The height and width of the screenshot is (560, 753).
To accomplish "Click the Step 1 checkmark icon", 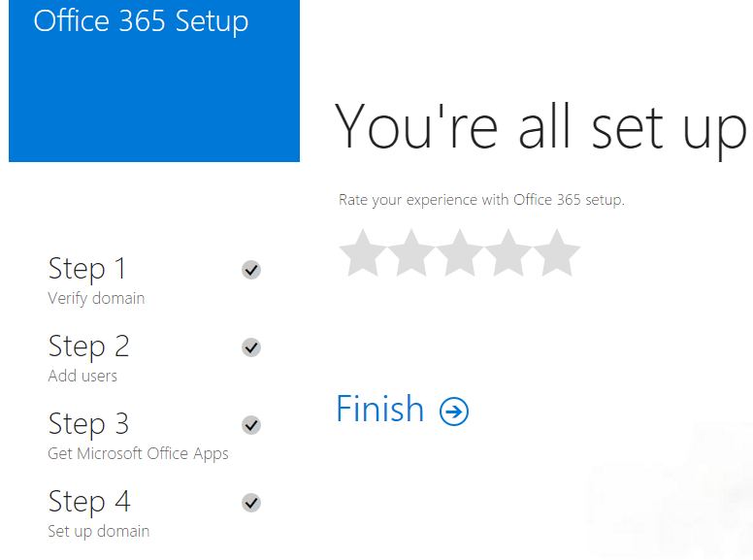I will (251, 270).
